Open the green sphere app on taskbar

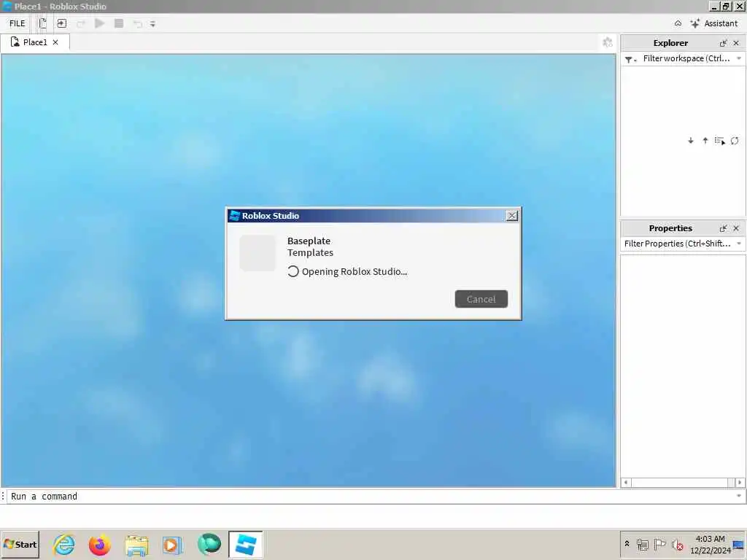click(x=209, y=545)
